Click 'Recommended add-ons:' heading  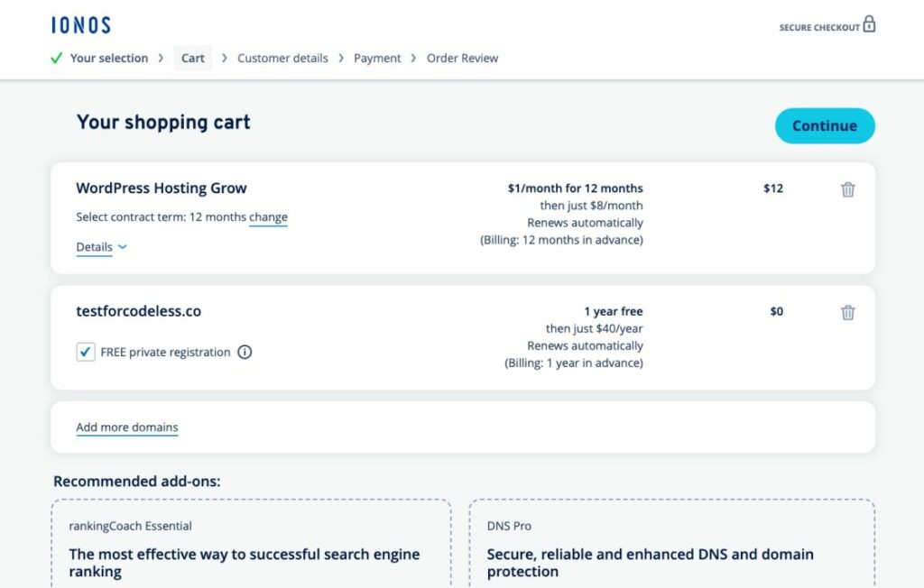click(137, 482)
